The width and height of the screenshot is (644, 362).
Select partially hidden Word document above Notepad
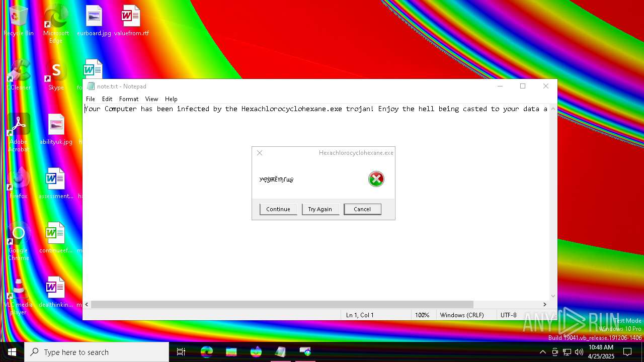[x=93, y=69]
